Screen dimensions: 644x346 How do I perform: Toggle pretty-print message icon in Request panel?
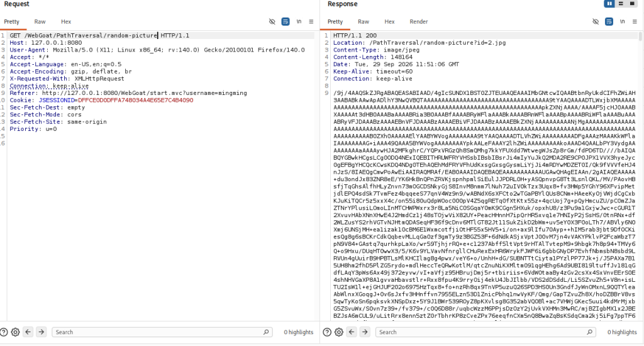tap(286, 22)
